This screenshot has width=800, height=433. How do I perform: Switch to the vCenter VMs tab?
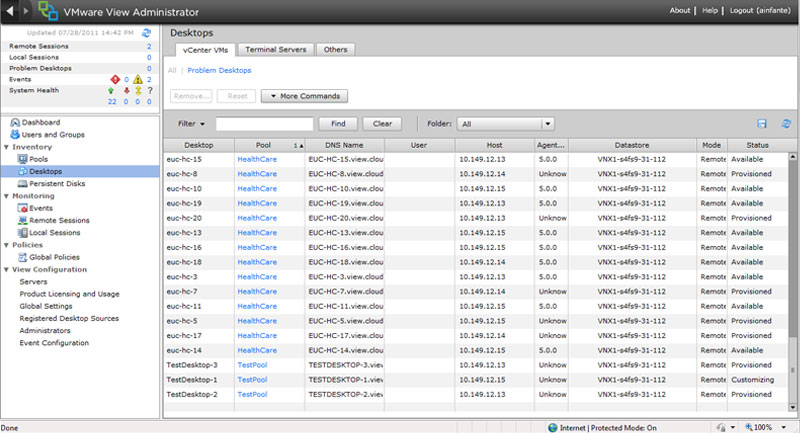pyautogui.click(x=205, y=50)
